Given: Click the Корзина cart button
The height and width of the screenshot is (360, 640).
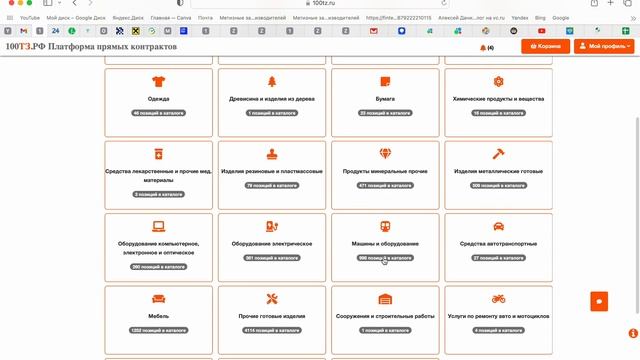Looking at the screenshot, I should 545,46.
